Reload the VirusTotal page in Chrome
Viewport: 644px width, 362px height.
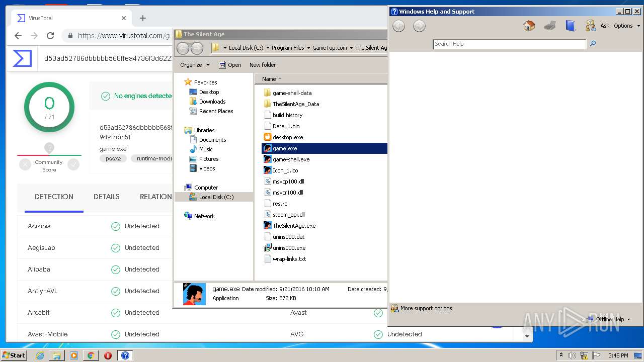(x=50, y=36)
